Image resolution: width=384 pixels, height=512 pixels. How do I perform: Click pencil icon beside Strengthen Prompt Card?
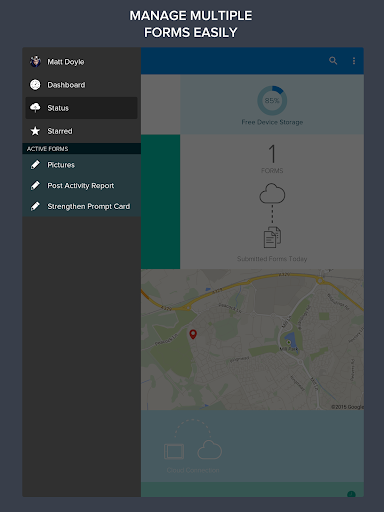pos(35,206)
